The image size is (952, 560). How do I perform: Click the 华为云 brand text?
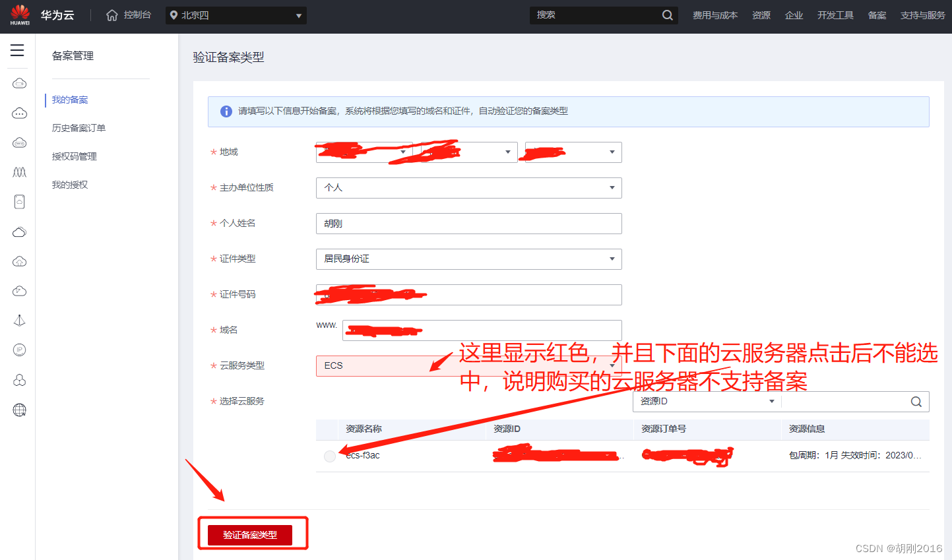57,15
